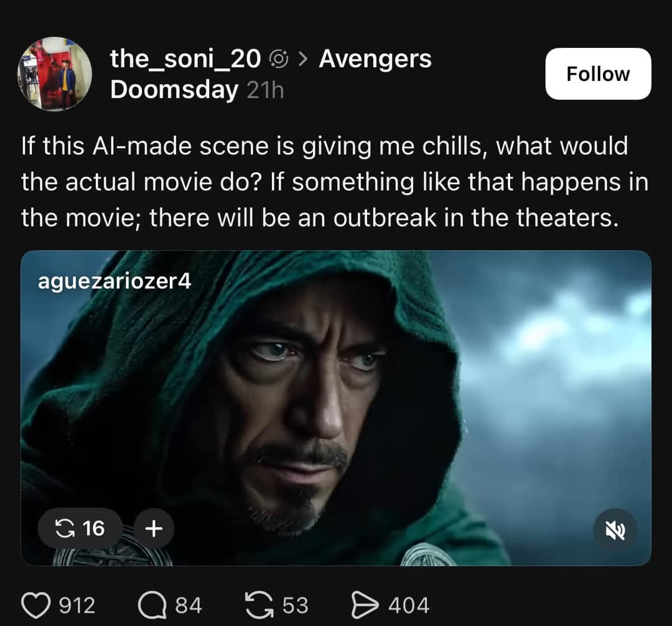The width and height of the screenshot is (672, 626).
Task: Open the Avengers Doomsday community
Action: click(x=271, y=73)
